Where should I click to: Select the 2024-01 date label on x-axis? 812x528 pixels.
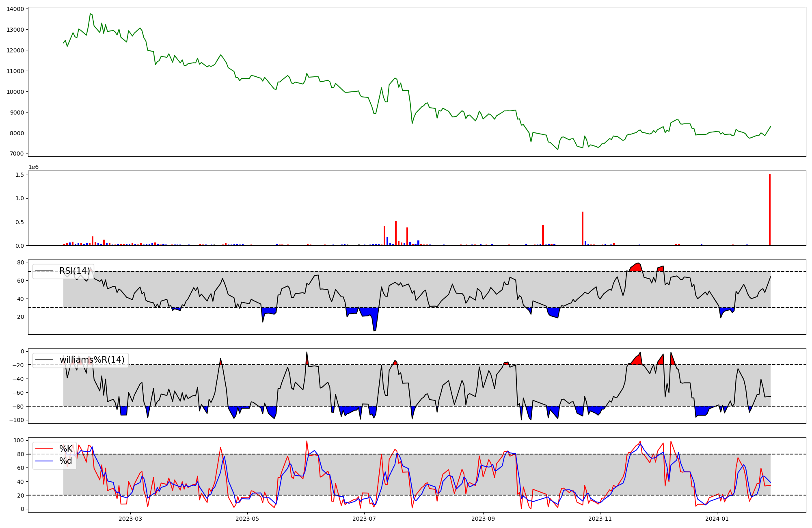tap(717, 519)
